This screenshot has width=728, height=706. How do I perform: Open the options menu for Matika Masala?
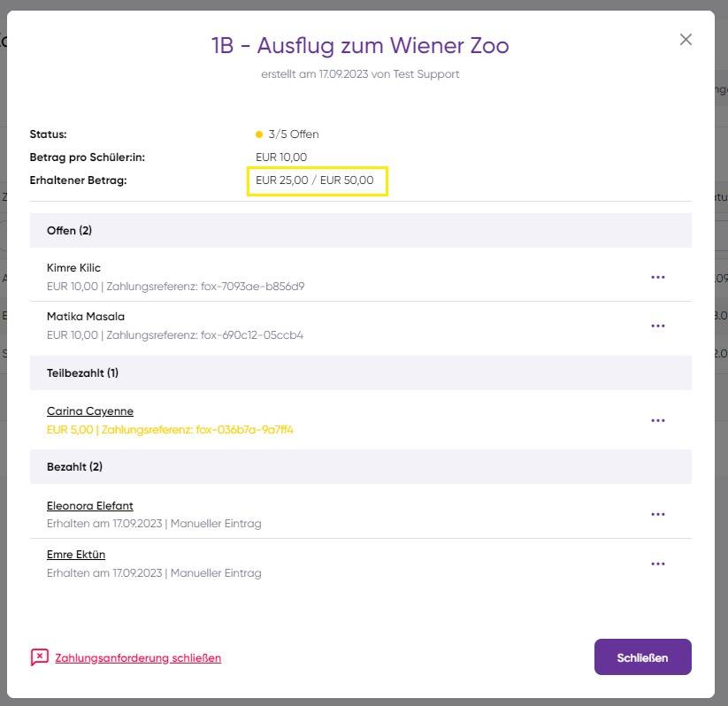point(658,326)
